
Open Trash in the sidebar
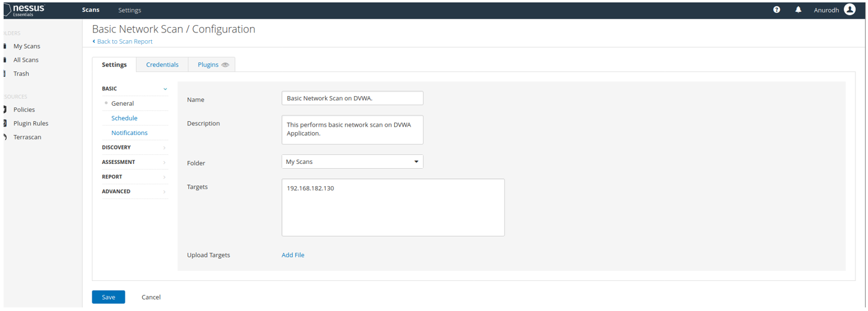click(x=21, y=74)
